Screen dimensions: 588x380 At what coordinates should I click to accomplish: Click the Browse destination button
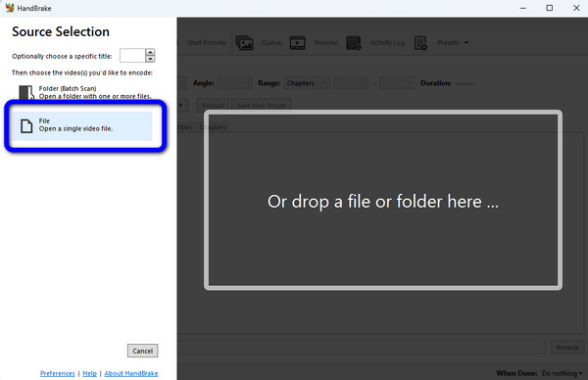tap(567, 348)
